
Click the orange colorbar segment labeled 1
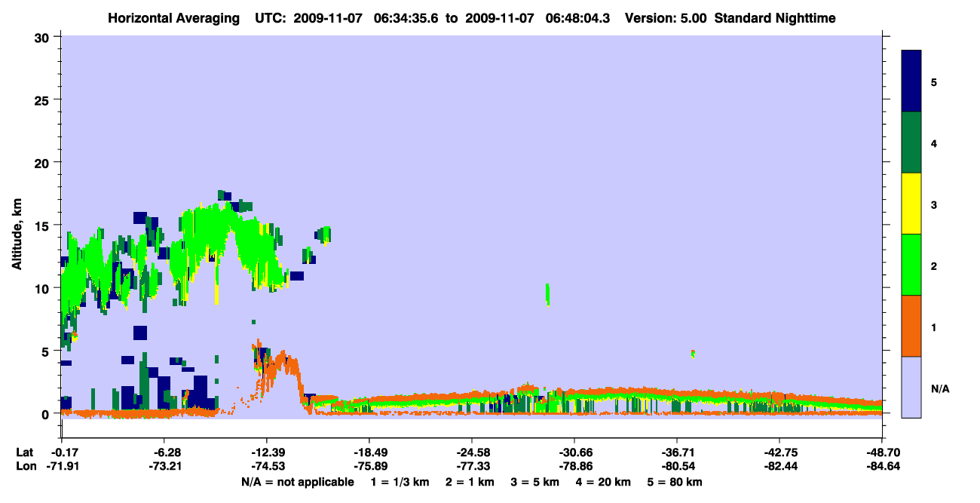click(x=911, y=326)
